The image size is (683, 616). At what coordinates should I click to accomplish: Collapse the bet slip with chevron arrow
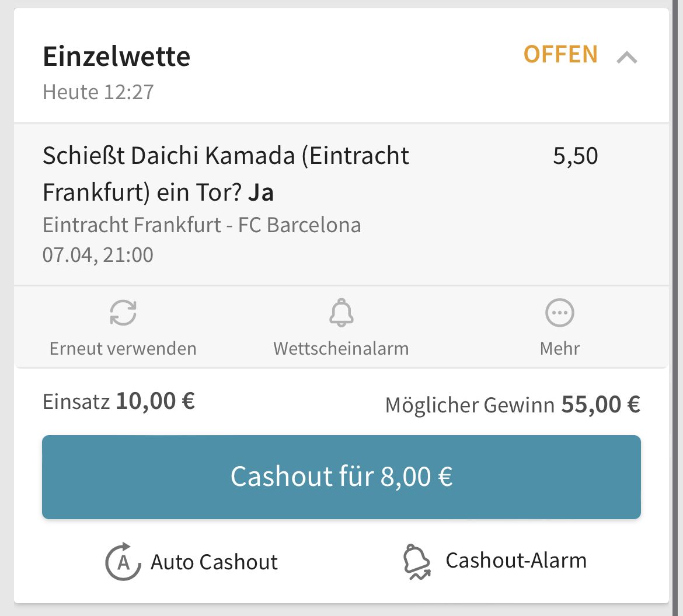tap(627, 57)
